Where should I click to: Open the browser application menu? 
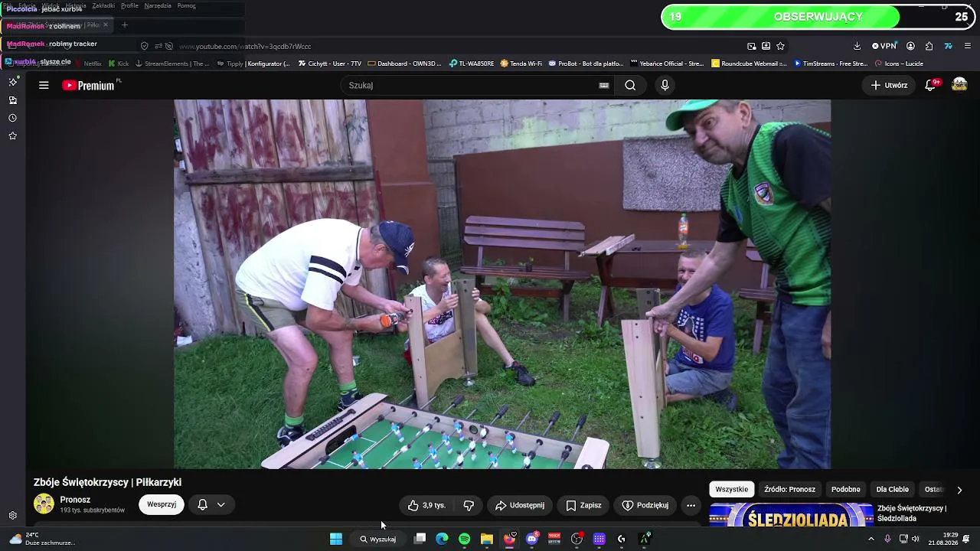(968, 46)
